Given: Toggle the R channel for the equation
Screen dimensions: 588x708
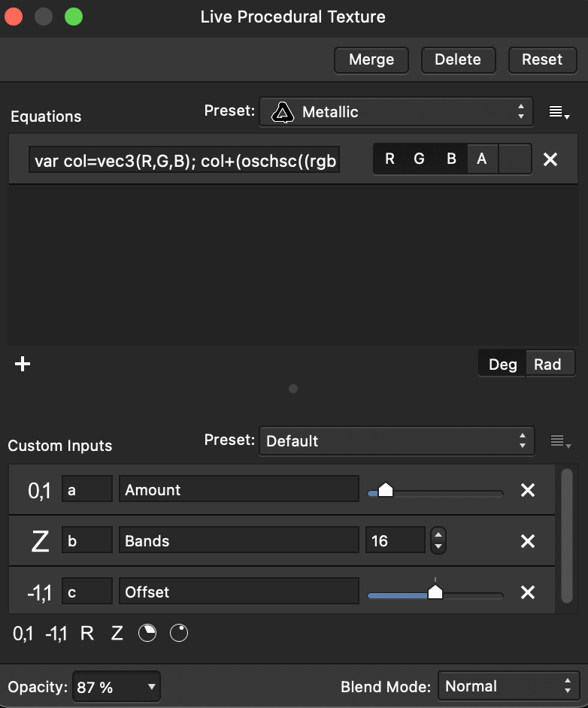Looking at the screenshot, I should (389, 159).
